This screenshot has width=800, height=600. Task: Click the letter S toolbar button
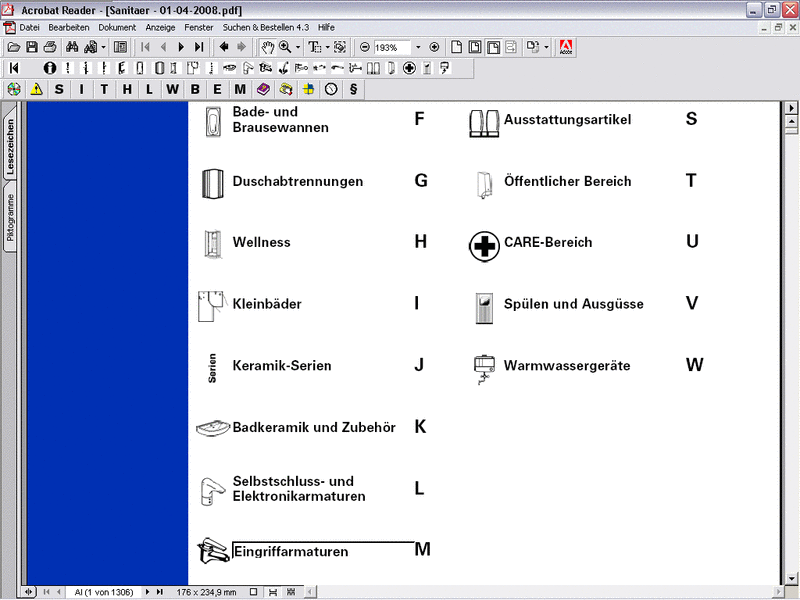click(x=59, y=89)
